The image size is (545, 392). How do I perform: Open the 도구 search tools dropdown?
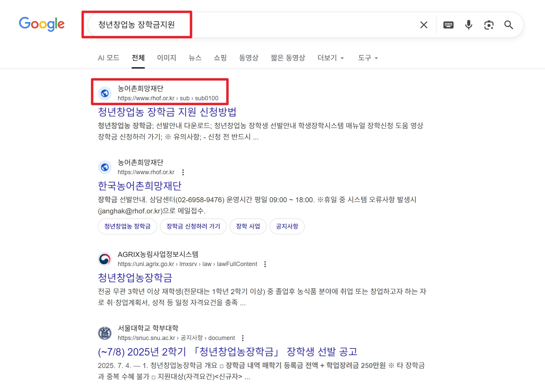[x=367, y=58]
